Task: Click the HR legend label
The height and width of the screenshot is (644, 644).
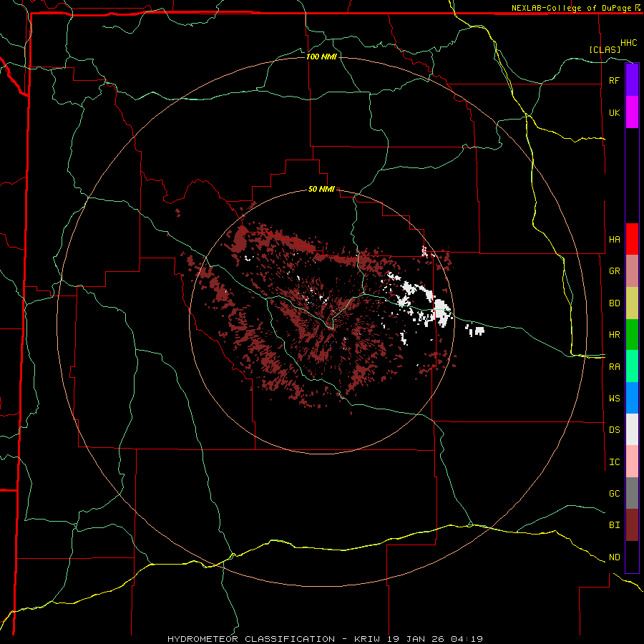Action: 614,334
